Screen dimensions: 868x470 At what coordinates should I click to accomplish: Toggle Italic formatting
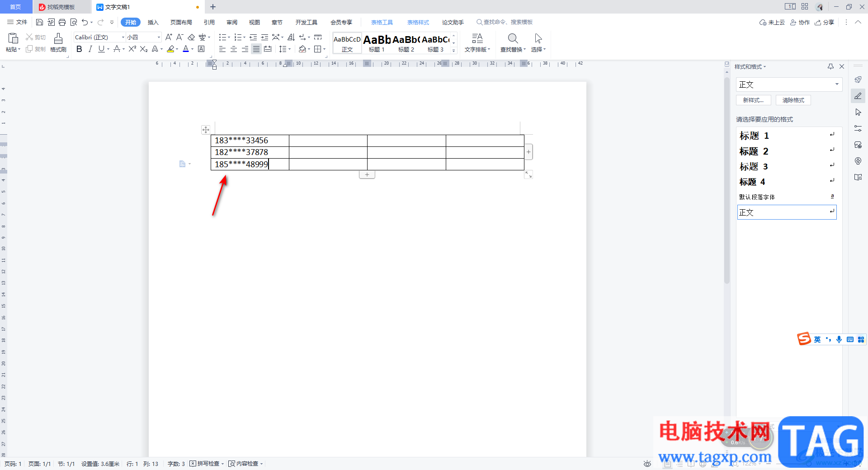coord(90,49)
